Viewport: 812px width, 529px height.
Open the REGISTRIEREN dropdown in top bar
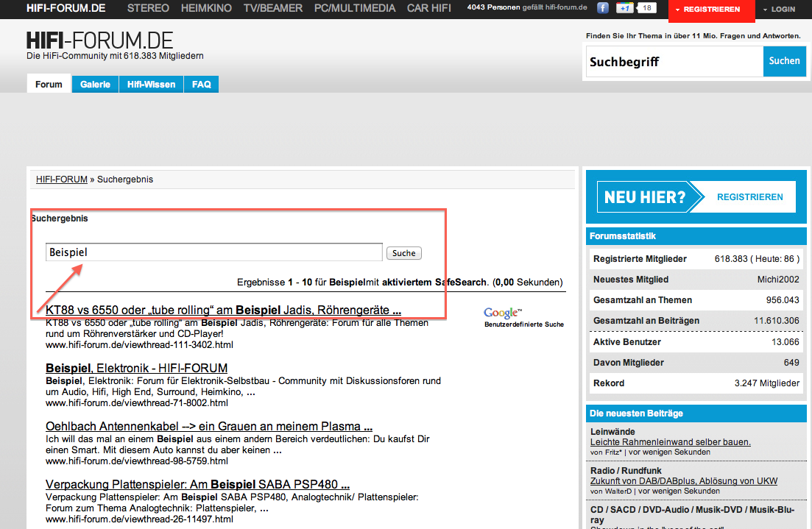712,10
